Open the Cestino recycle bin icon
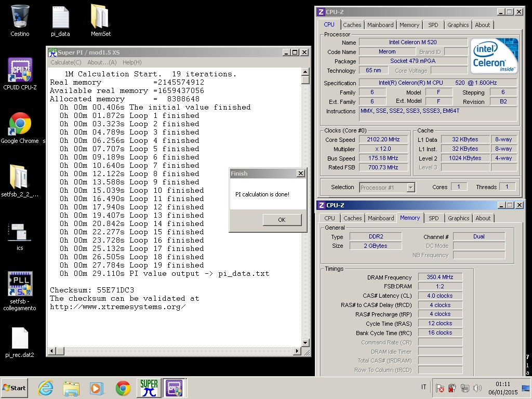532x399 pixels. [x=20, y=20]
